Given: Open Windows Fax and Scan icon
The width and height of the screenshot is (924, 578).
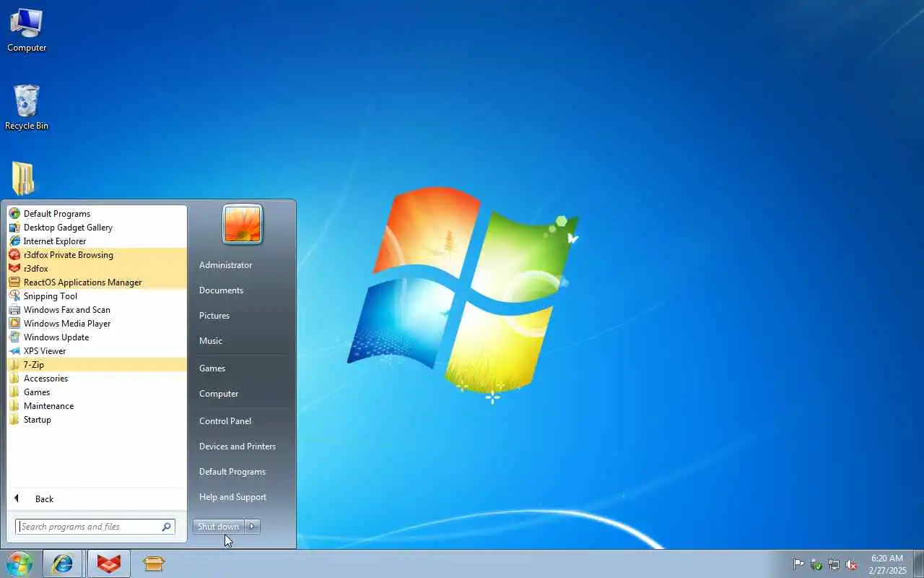Looking at the screenshot, I should point(14,310).
